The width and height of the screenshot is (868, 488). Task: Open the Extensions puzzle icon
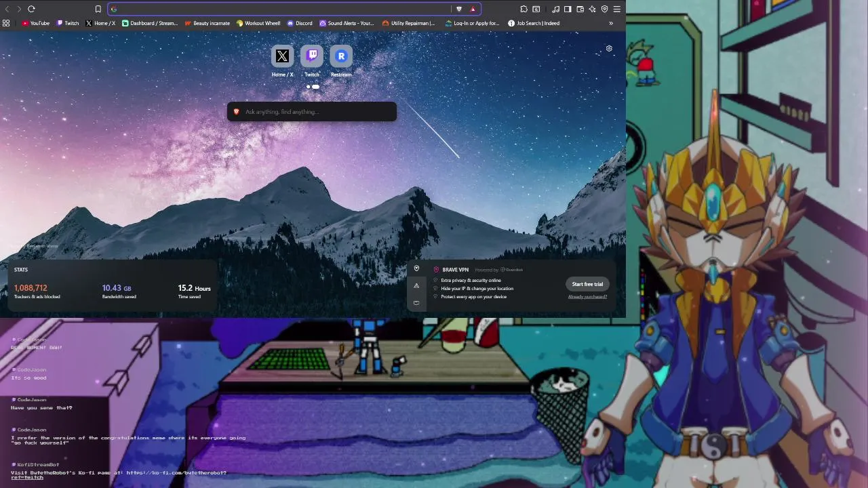tap(524, 9)
